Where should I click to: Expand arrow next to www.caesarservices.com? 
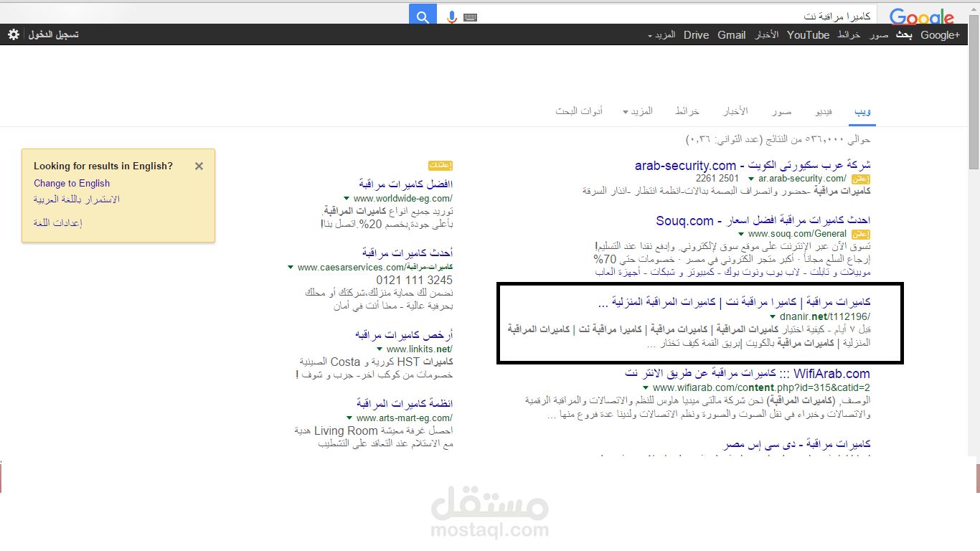(x=291, y=268)
